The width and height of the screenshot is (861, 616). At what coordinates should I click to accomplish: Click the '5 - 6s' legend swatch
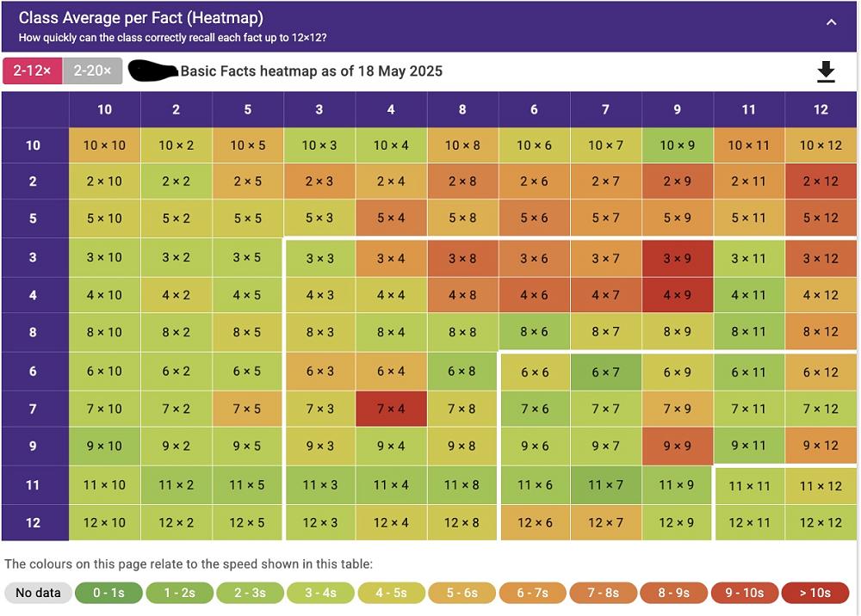pos(461,593)
